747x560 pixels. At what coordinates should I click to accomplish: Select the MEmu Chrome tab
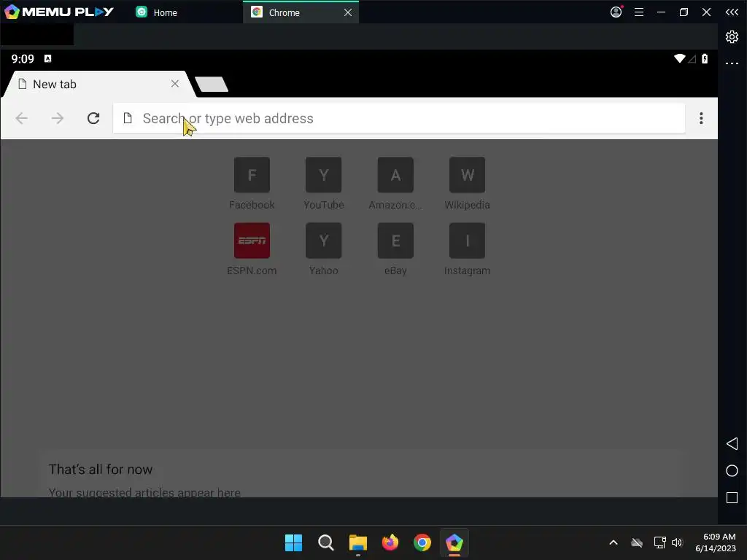(x=300, y=12)
